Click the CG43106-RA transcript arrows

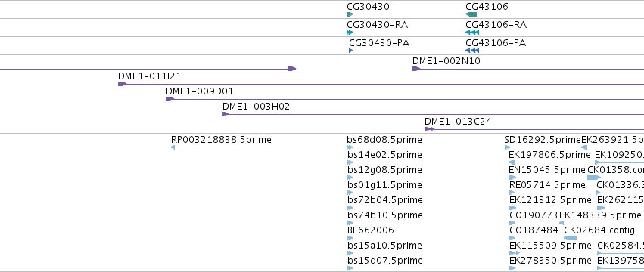(472, 32)
